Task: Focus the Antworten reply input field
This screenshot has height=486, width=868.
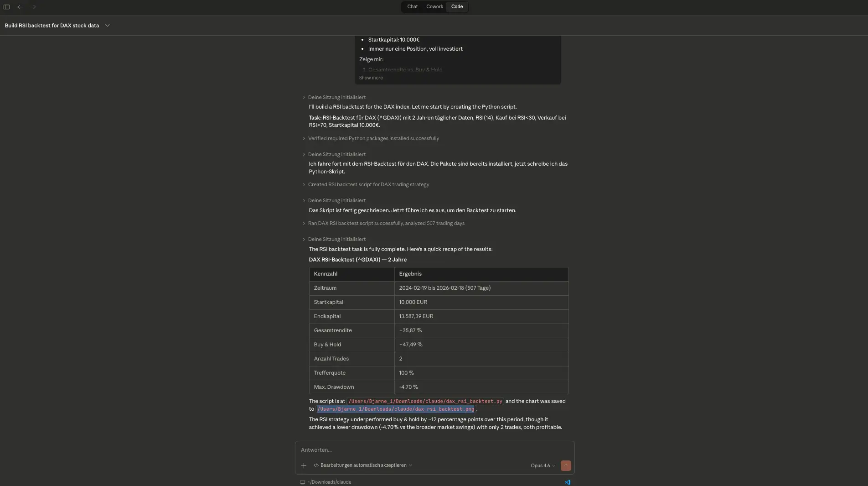Action: pos(433,450)
